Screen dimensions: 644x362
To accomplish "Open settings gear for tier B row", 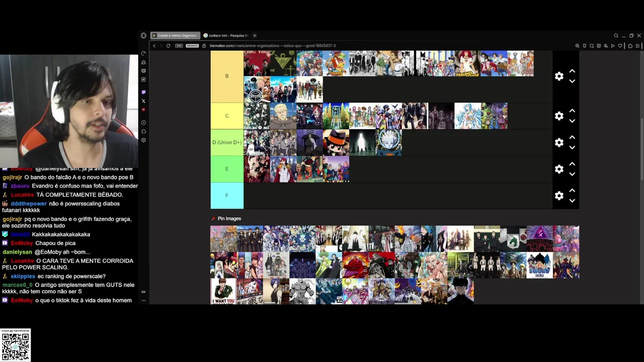I will click(x=559, y=76).
